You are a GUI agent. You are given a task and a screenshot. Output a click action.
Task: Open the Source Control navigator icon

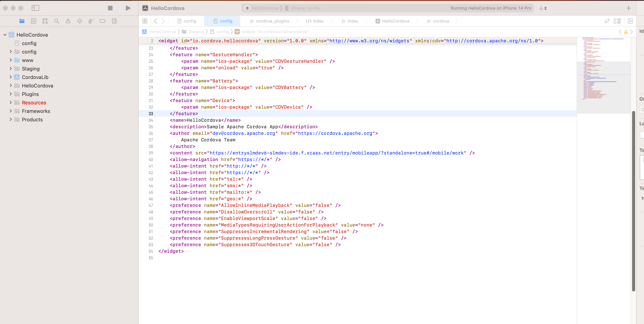click(x=33, y=21)
